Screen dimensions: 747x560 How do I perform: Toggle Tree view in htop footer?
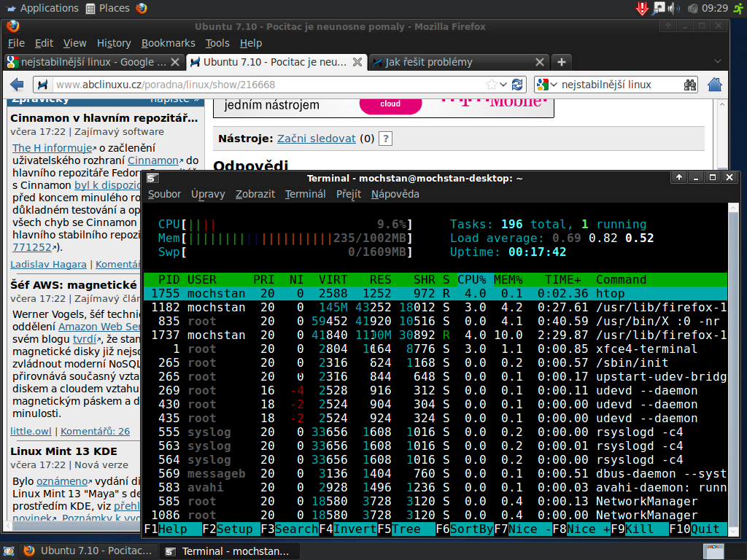pos(406,529)
